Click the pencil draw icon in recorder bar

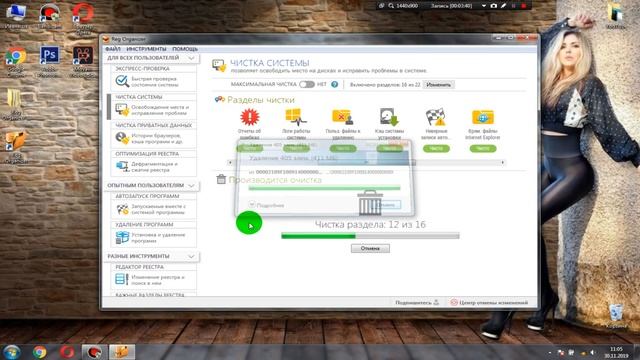click(504, 6)
